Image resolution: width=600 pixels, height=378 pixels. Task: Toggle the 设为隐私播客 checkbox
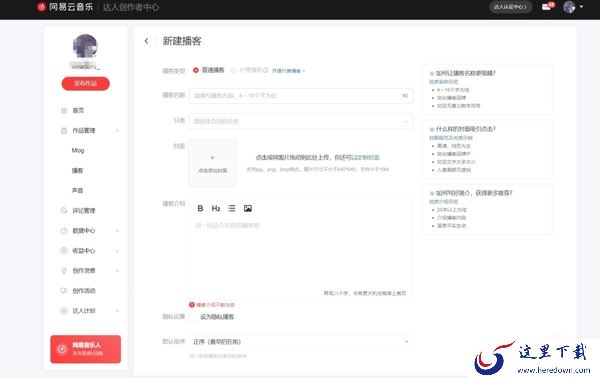coord(194,317)
